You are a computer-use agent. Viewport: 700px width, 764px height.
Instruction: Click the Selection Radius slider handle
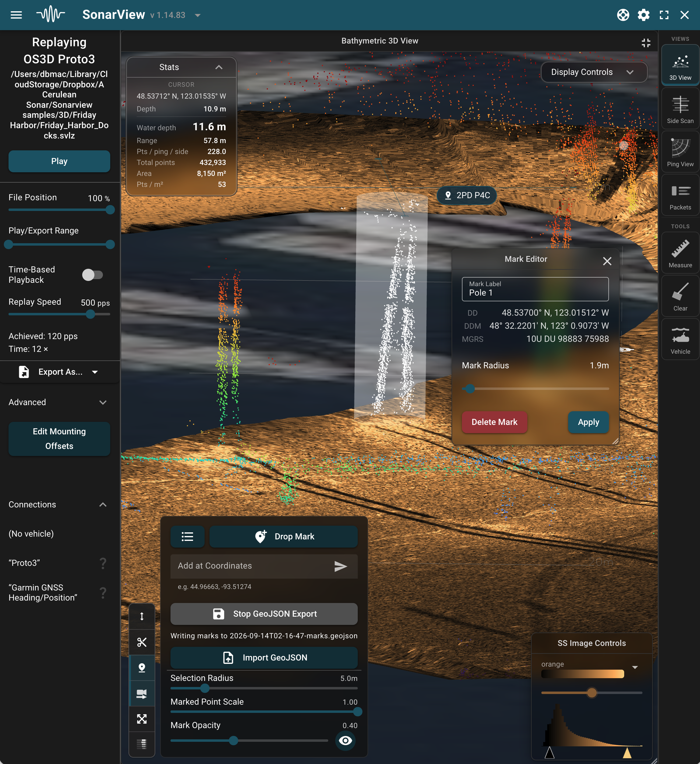click(205, 688)
